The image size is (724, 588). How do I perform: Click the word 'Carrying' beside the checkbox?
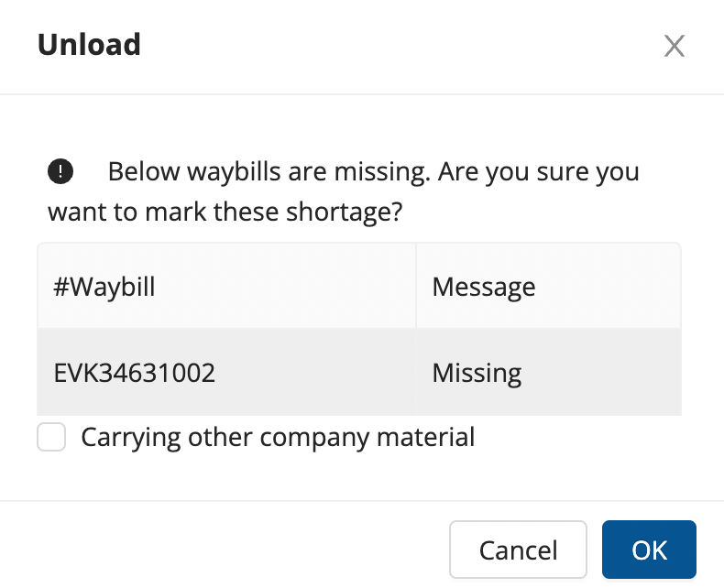coord(130,437)
